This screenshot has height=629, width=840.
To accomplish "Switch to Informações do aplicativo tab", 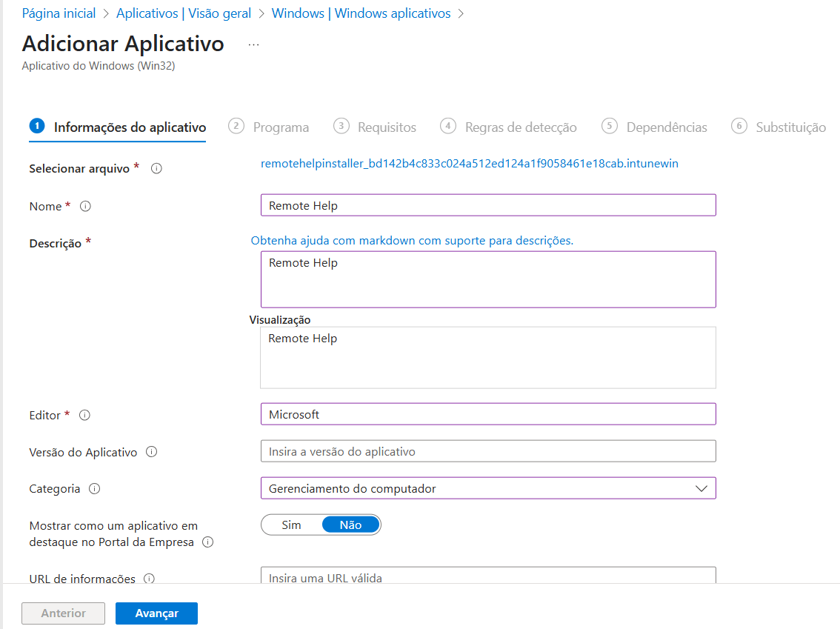I will (x=118, y=127).
